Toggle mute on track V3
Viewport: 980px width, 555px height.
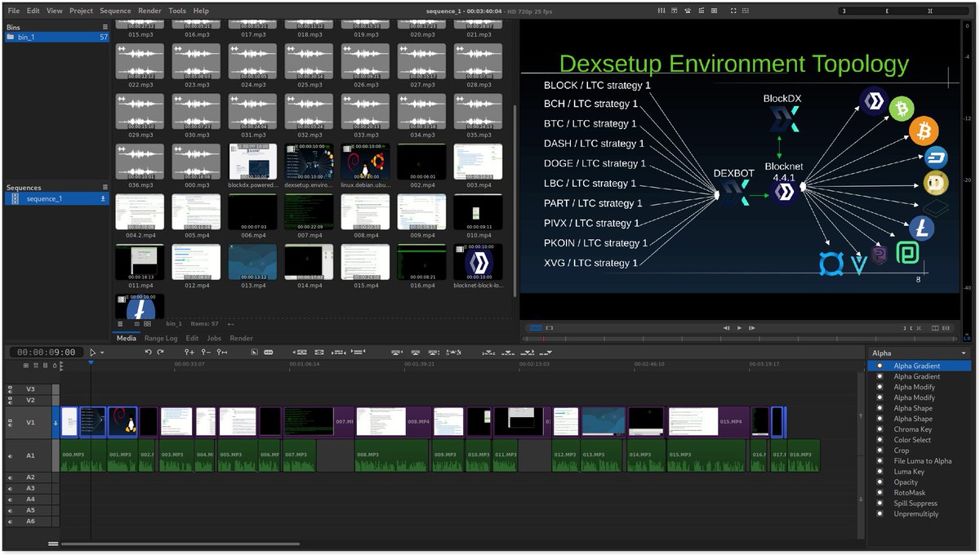[11, 390]
